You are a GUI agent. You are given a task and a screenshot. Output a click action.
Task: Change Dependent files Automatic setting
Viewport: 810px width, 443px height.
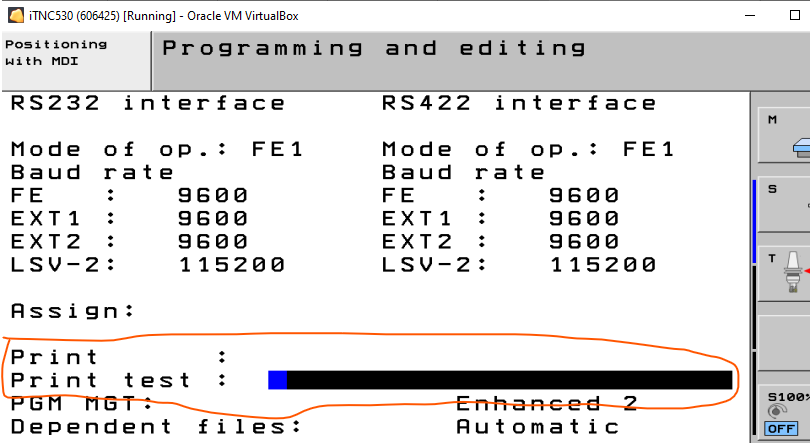click(x=537, y=427)
